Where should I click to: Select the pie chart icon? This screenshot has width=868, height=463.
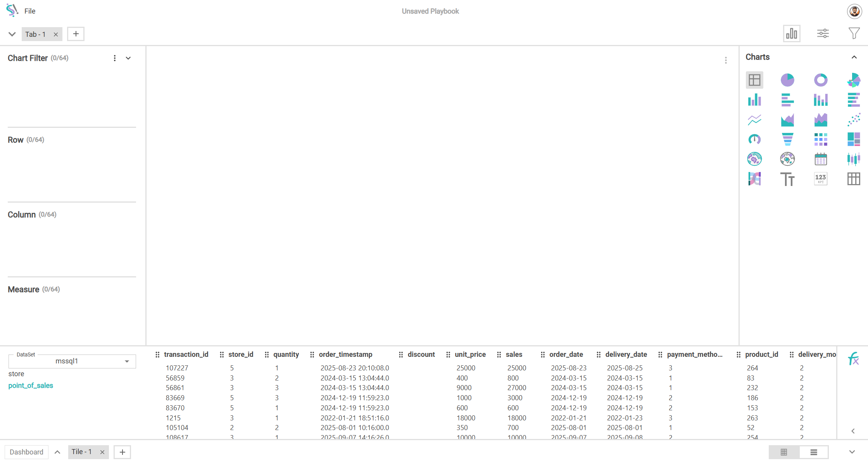point(787,80)
